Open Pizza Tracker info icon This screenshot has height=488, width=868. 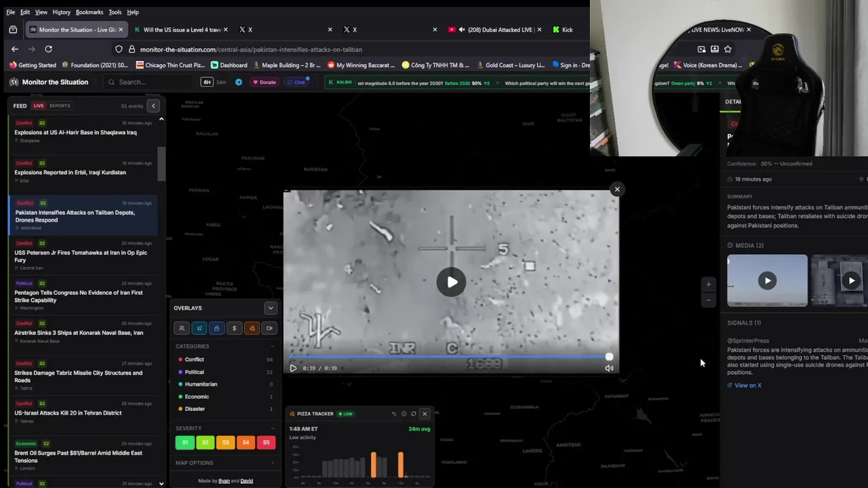403,413
